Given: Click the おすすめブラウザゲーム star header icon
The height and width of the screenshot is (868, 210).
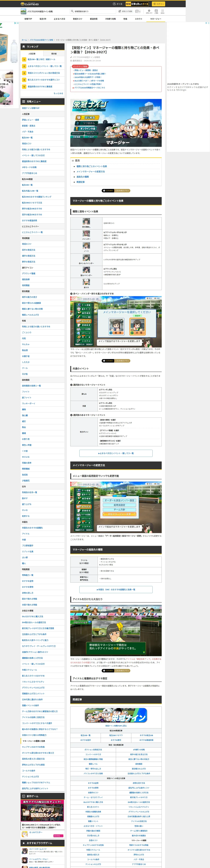Looking at the screenshot, I should tap(23, 843).
